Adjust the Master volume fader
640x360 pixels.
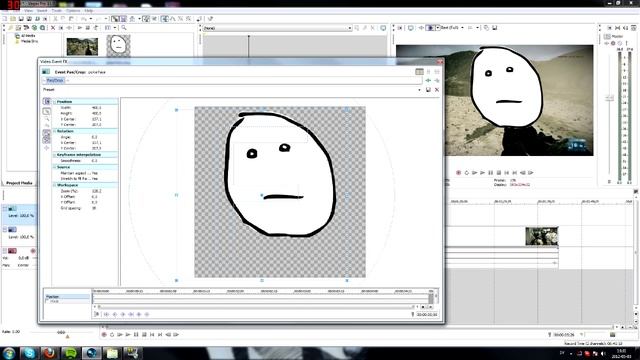point(609,98)
